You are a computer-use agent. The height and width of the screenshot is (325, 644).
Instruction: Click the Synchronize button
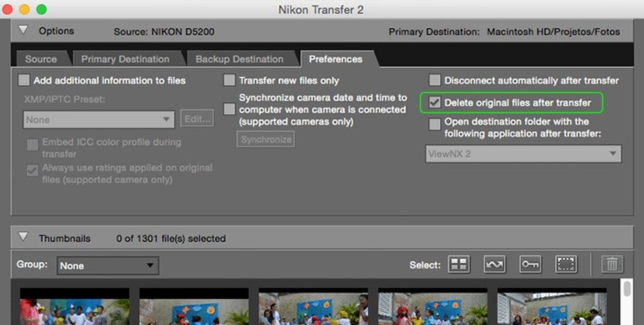coord(266,139)
